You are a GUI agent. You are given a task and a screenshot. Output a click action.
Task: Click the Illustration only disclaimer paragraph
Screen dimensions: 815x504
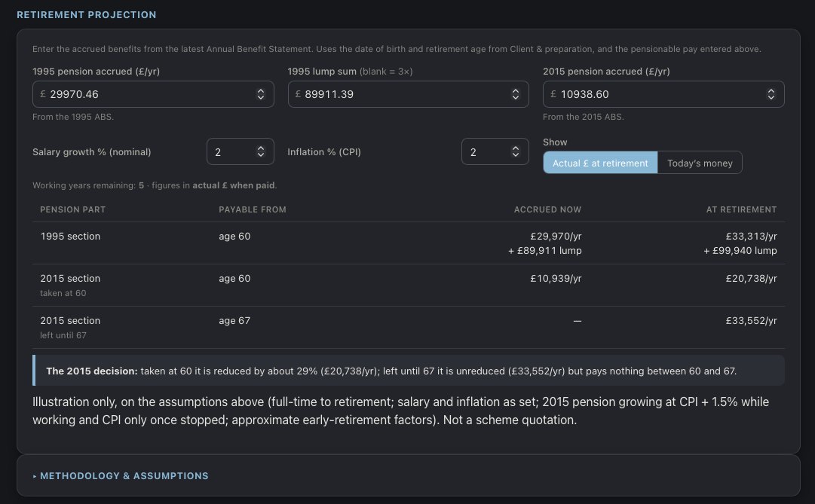click(401, 411)
